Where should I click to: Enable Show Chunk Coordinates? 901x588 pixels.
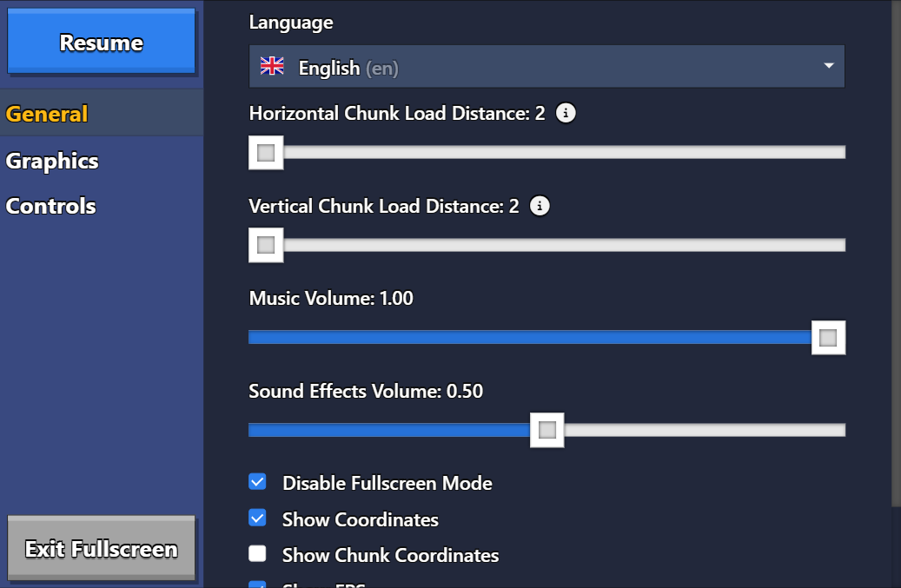pyautogui.click(x=257, y=555)
